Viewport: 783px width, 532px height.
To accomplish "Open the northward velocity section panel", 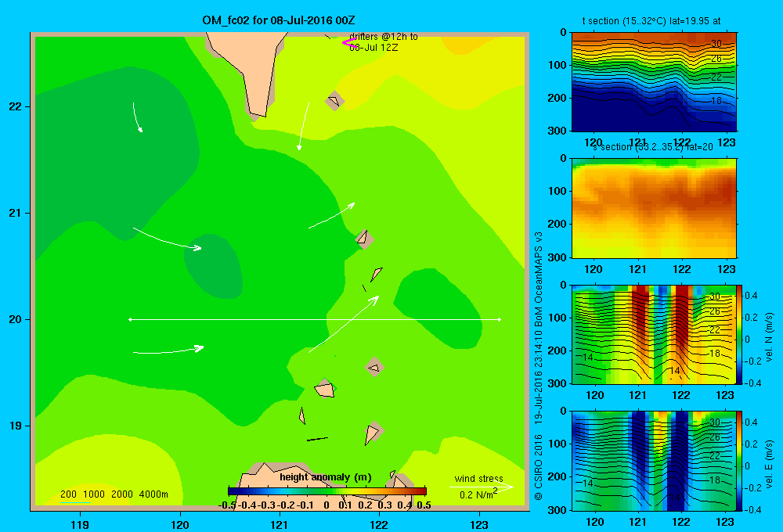I will 654,334.
